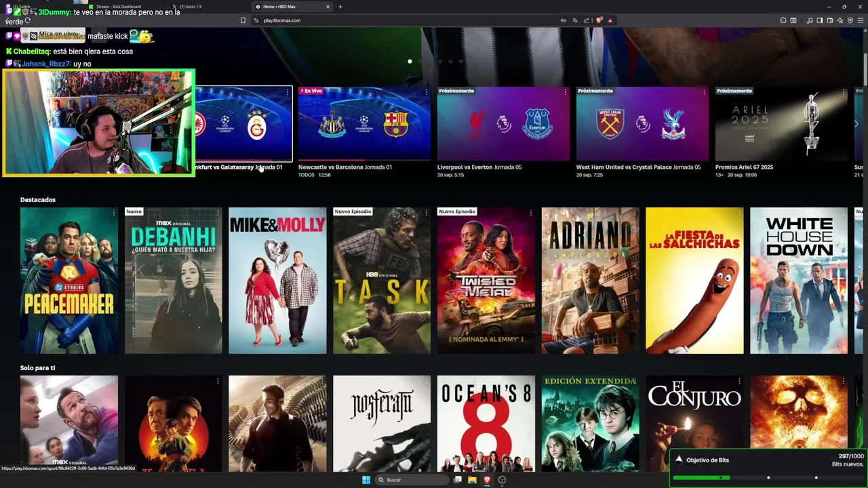Open options on West Ham vs Crystal Palace tile

705,91
